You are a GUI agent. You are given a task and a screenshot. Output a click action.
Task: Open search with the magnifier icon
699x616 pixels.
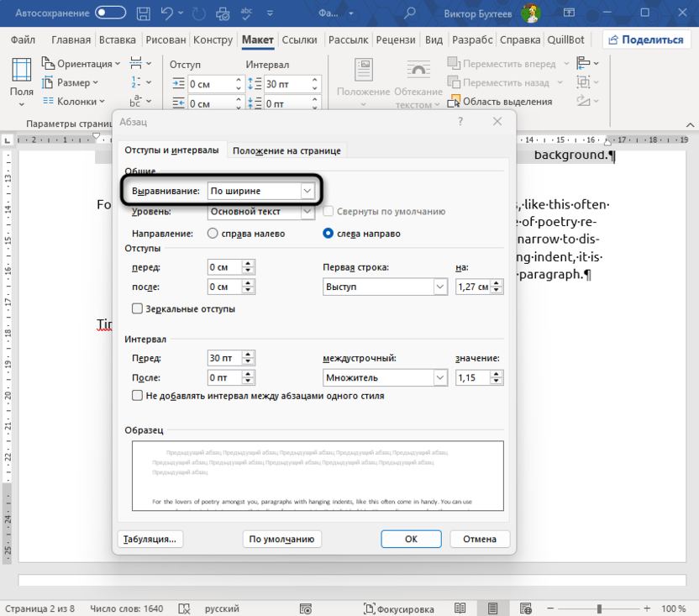pyautogui.click(x=410, y=13)
